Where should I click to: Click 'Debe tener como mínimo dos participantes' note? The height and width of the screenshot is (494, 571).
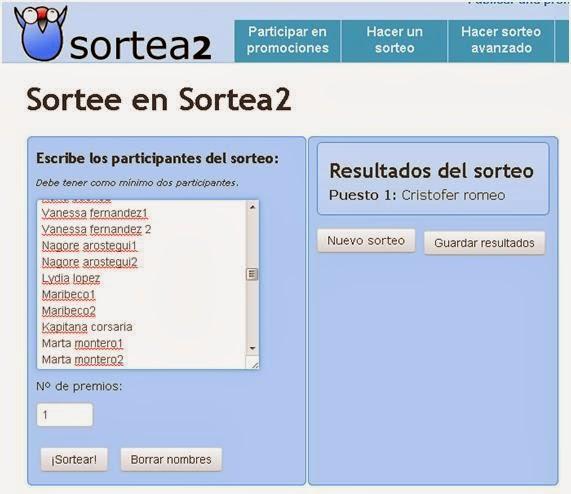(x=137, y=183)
